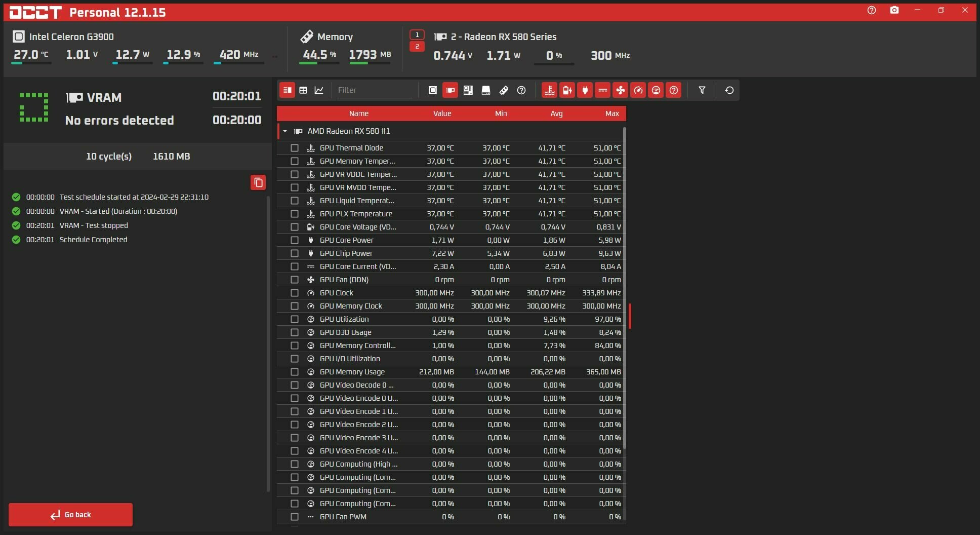The image size is (980, 535).
Task: Sort sensors by Min column
Action: point(501,113)
